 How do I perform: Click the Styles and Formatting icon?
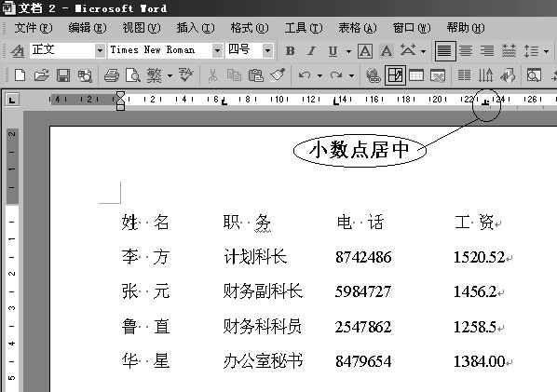pos(17,51)
